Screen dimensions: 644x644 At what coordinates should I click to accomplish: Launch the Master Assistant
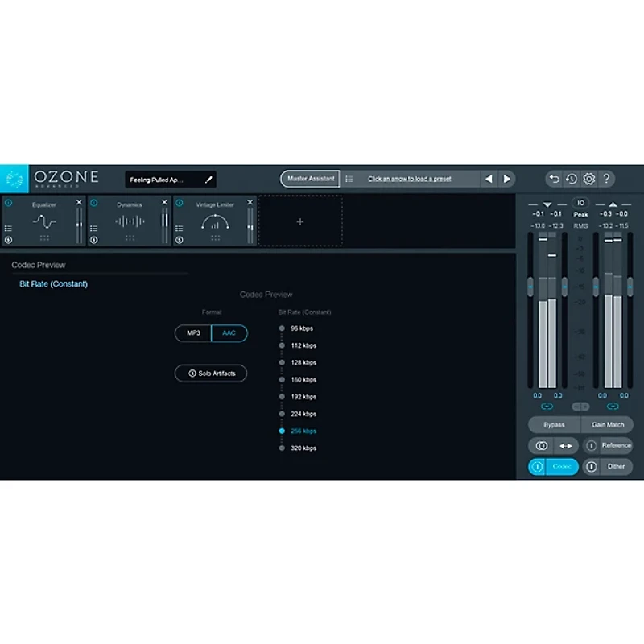click(x=310, y=179)
